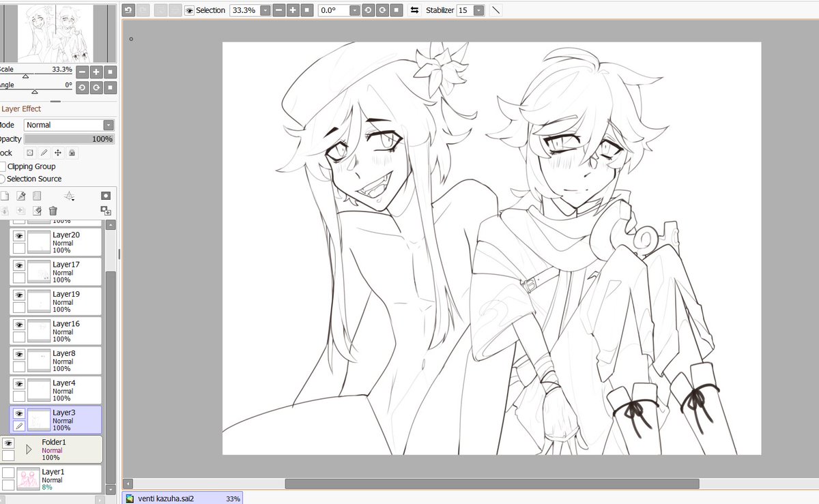Rotate canvas clockwise from the toolbar
Viewport: 819px width, 504px height.
click(x=382, y=10)
